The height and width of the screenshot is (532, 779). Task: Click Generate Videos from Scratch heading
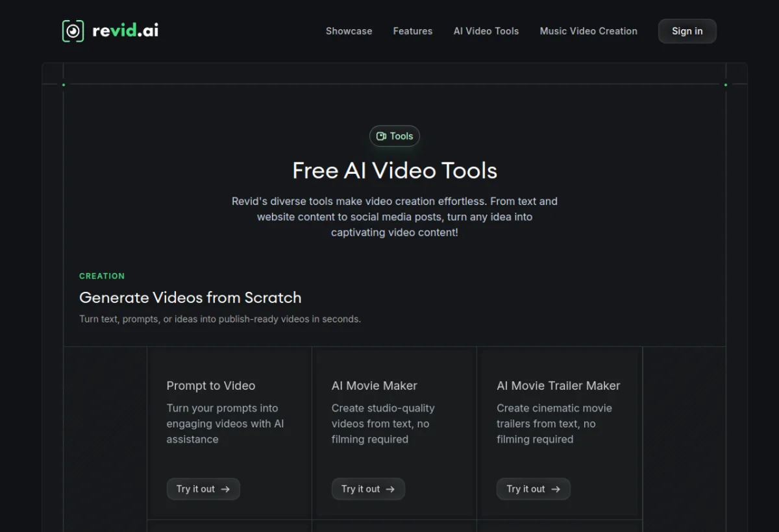tap(190, 298)
